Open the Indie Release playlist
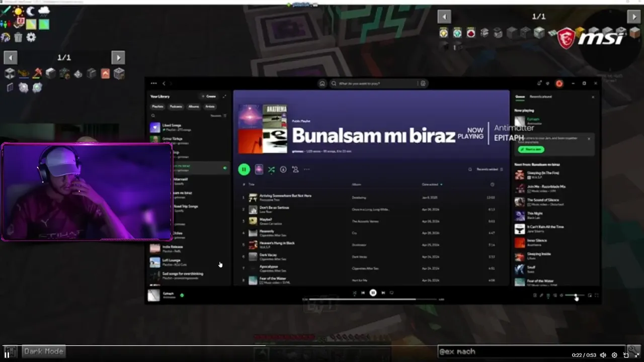Image resolution: width=644 pixels, height=362 pixels. click(x=189, y=249)
